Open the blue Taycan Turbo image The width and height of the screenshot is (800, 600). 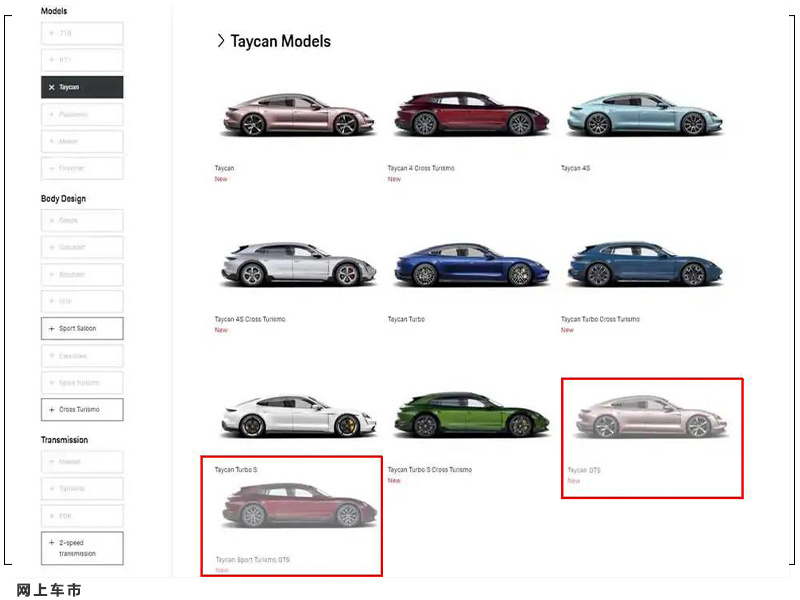[x=472, y=264]
